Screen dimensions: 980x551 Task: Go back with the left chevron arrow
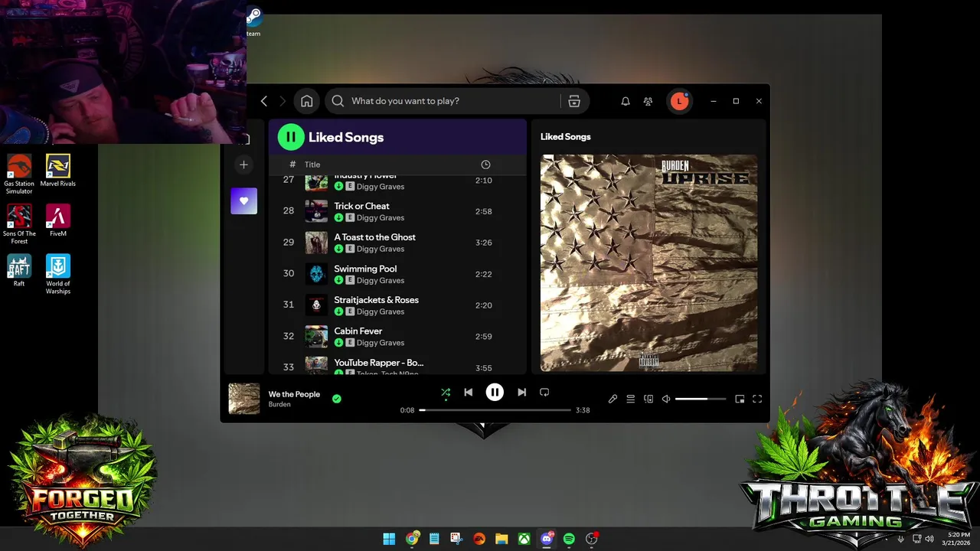(x=264, y=101)
